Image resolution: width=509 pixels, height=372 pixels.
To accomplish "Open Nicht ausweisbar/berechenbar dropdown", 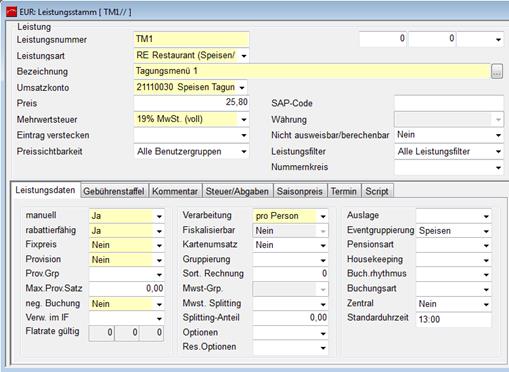I will pos(498,135).
